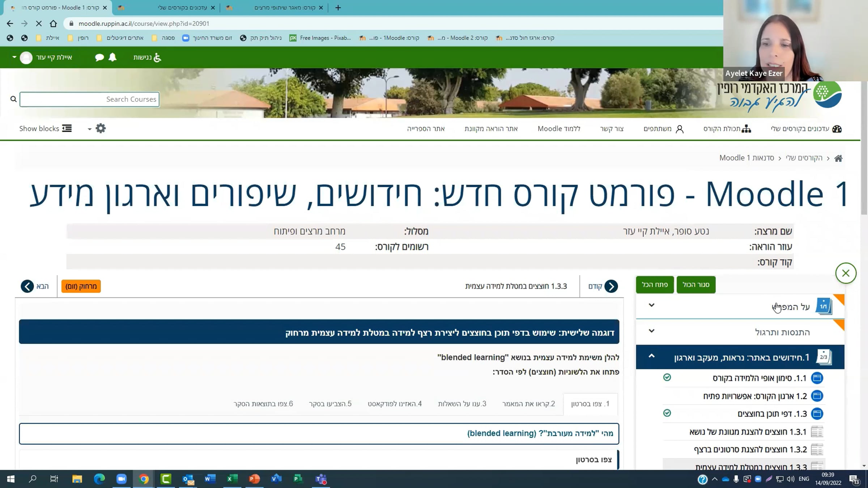Go back in the browser
Viewport: 868px width, 488px height.
[10, 23]
